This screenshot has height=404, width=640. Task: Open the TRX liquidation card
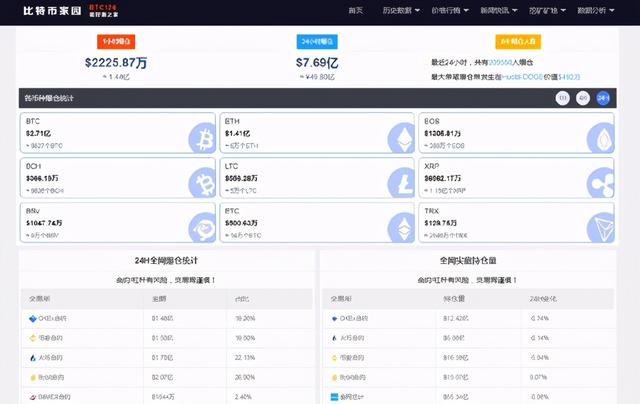516,223
